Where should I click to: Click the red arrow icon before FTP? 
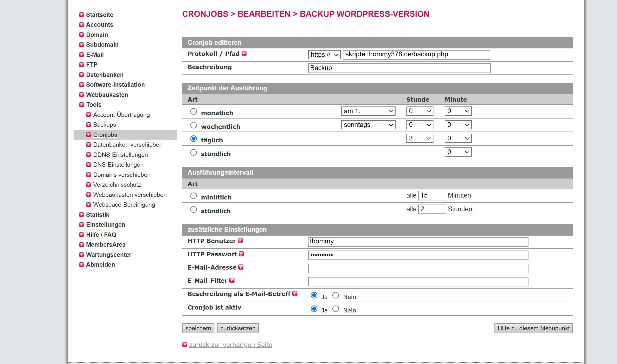[82, 65]
